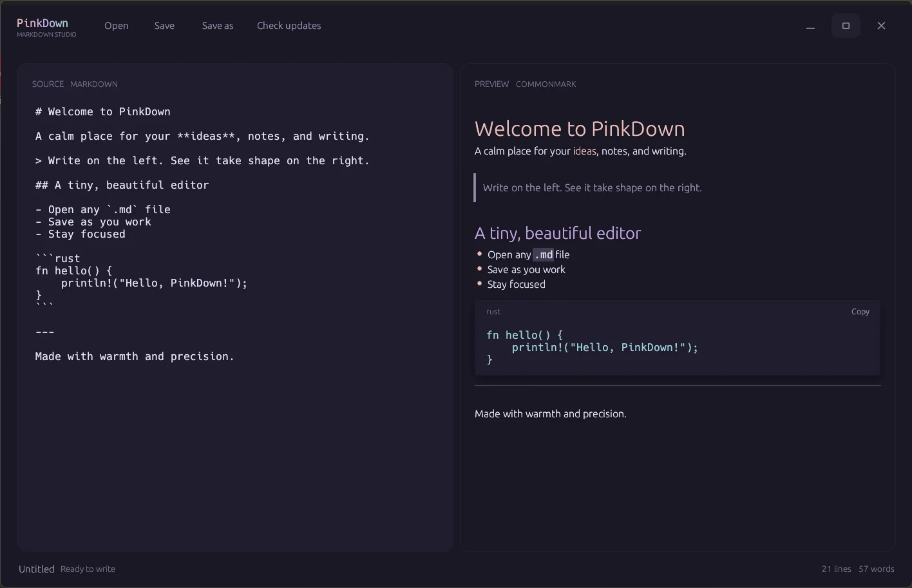This screenshot has width=912, height=588.
Task: Click source line 'Made with warmth and precision.'
Action: [x=135, y=356]
